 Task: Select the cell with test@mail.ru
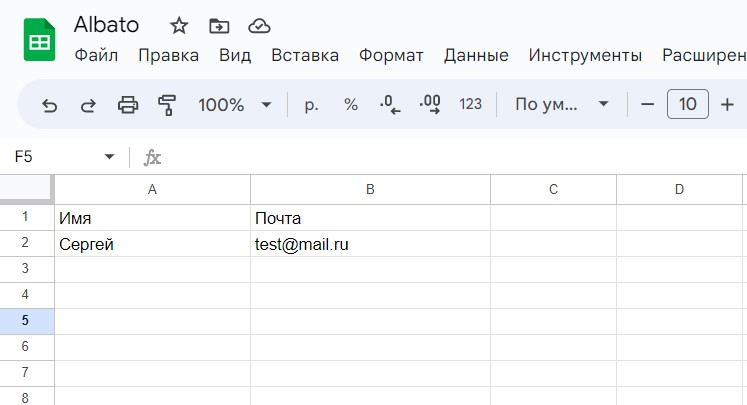click(x=370, y=244)
